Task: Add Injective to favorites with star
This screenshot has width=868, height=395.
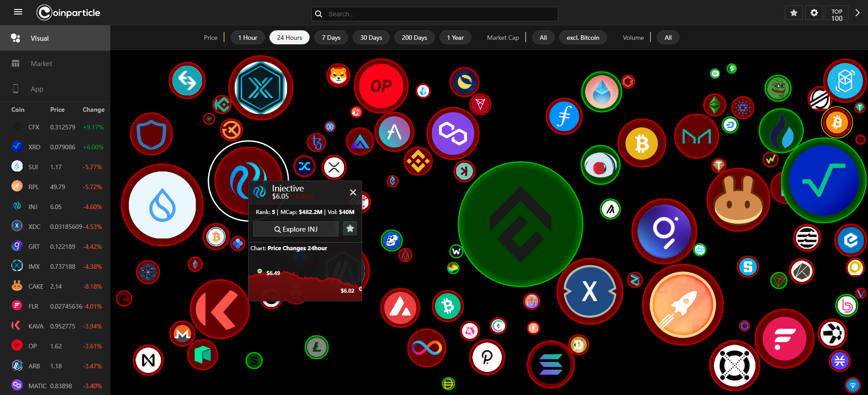Action: 350,229
